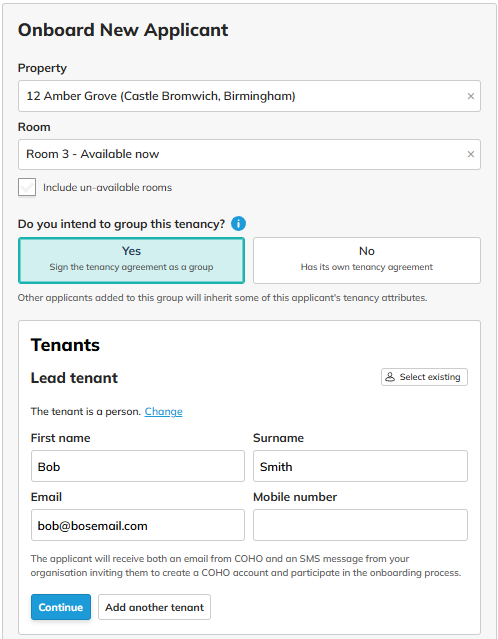Viewport: 498px width, 639px height.
Task: Toggle Include un-available rooms checkbox
Action: [x=27, y=187]
